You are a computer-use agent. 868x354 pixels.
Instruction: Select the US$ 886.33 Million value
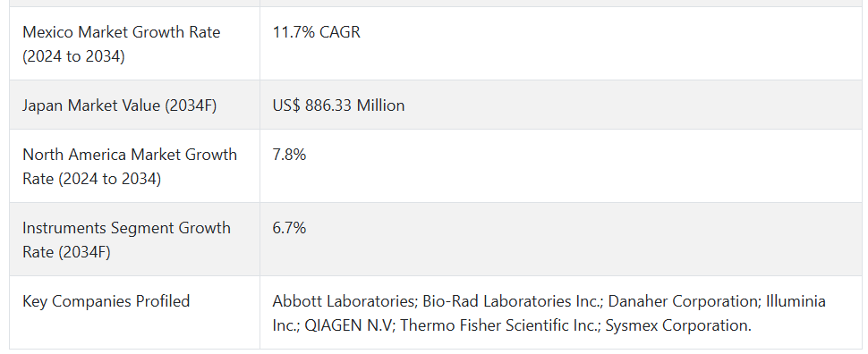tap(338, 105)
